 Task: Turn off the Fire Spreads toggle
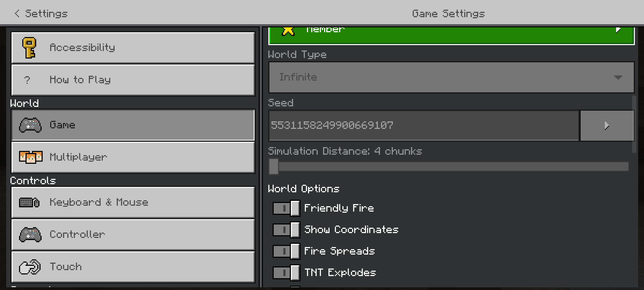point(286,251)
